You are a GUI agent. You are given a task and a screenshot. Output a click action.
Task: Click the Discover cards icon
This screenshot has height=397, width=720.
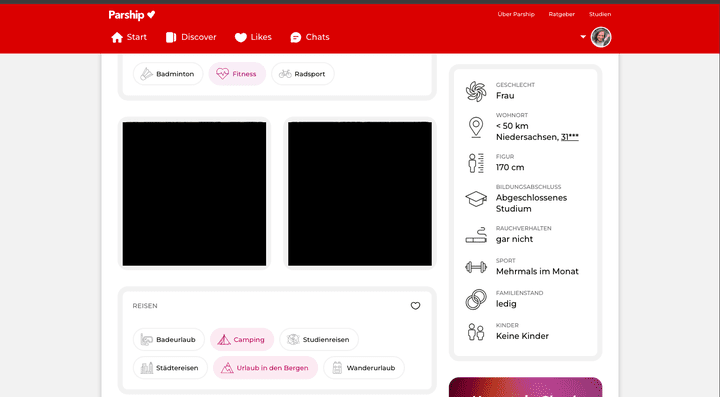(x=171, y=37)
